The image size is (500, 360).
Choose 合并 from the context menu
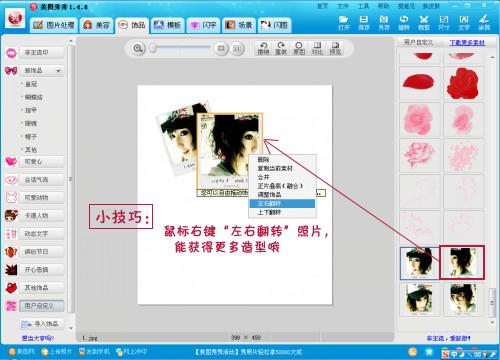coord(283,177)
